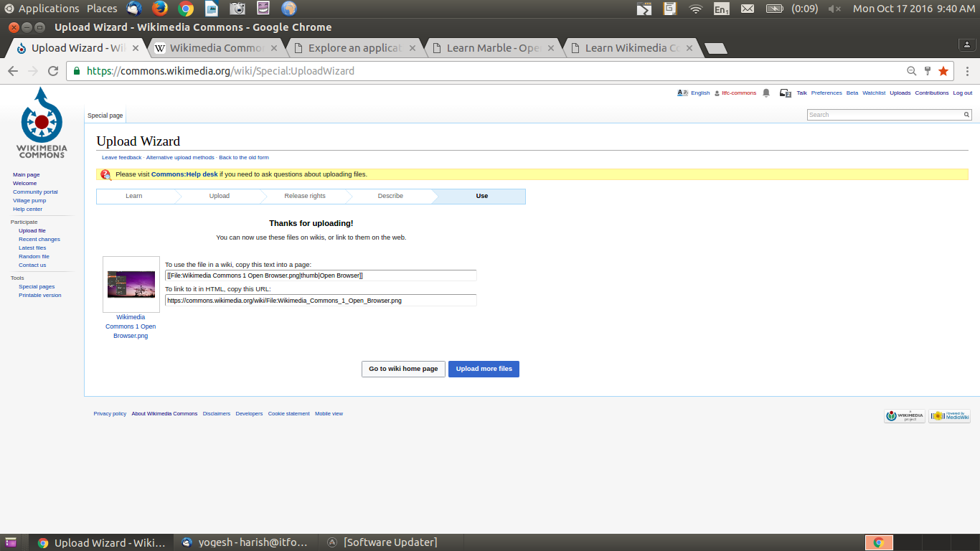Click the saved password key icon
This screenshot has width=980, height=551.
928,71
